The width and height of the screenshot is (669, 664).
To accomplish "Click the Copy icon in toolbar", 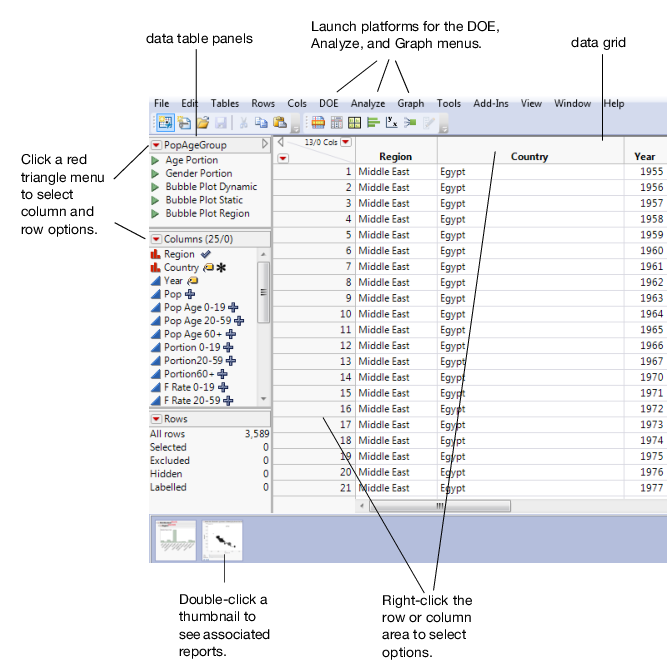I will [x=261, y=123].
